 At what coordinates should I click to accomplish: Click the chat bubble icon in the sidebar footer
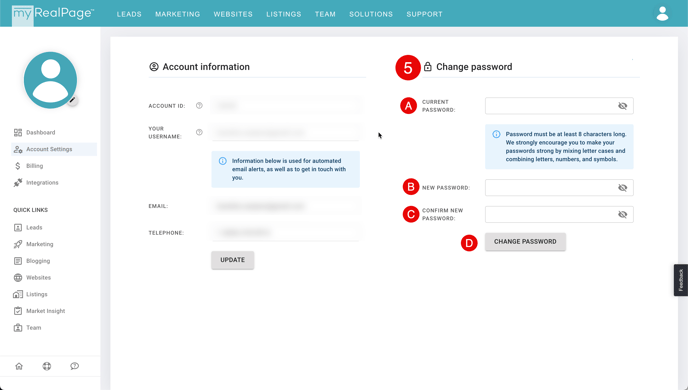click(x=75, y=366)
